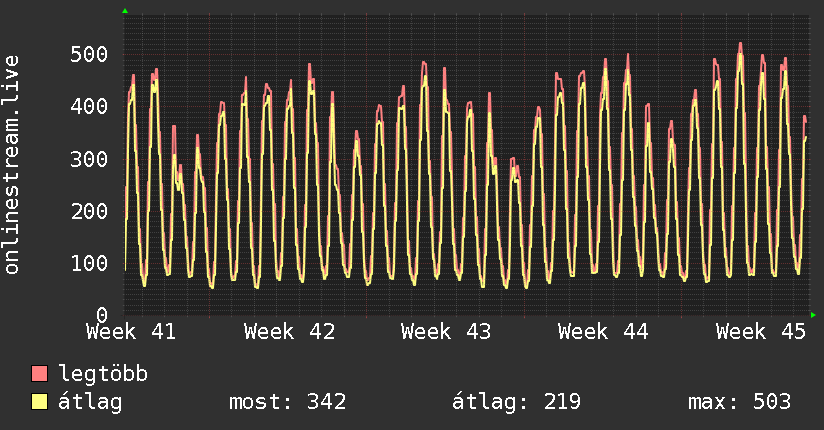This screenshot has height=430, width=824.
Task: Click the 400 y-axis label
Action: point(89,106)
